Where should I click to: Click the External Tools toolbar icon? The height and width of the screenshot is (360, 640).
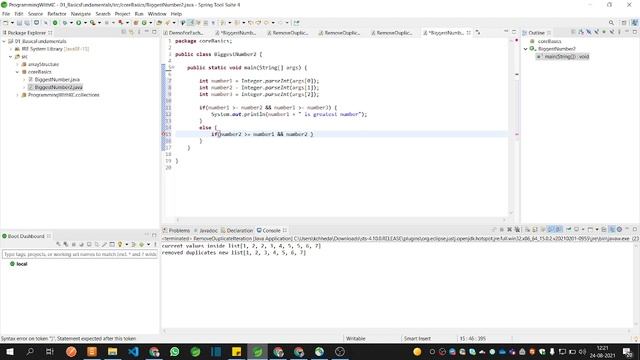pos(121,23)
